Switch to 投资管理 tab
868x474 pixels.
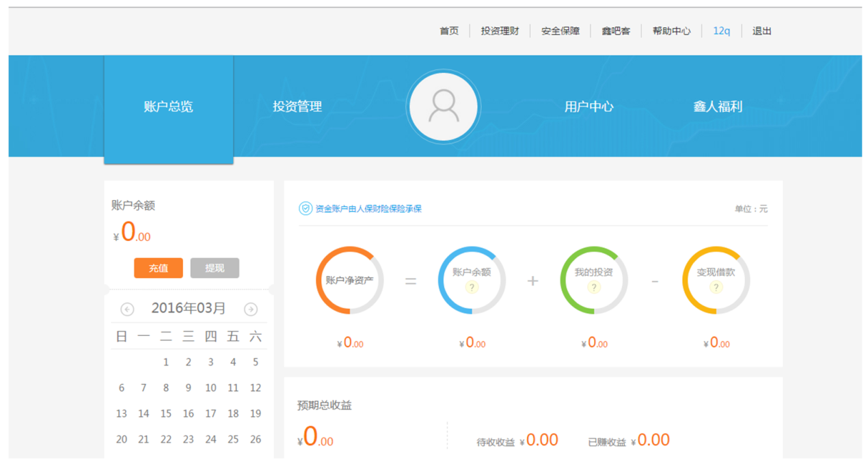[x=297, y=107]
